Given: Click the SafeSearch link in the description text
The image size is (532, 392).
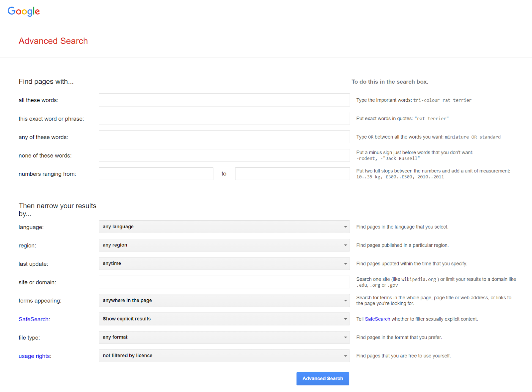Looking at the screenshot, I should coord(377,319).
